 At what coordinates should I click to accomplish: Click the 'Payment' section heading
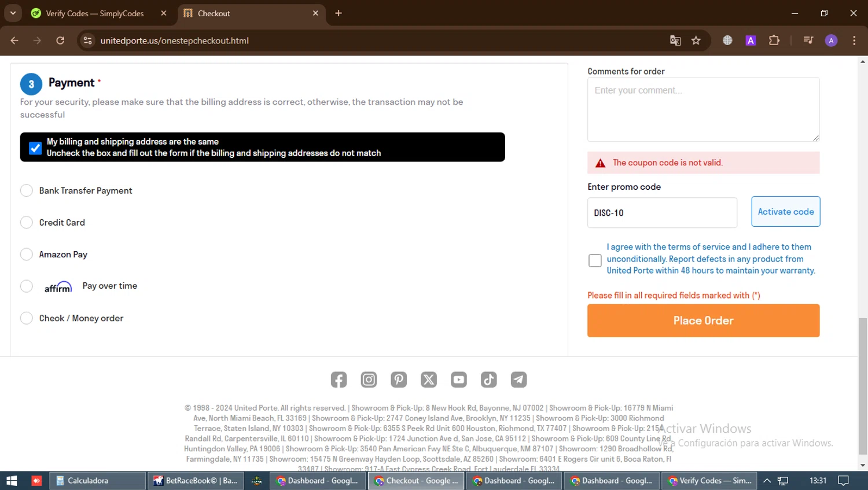pyautogui.click(x=71, y=83)
